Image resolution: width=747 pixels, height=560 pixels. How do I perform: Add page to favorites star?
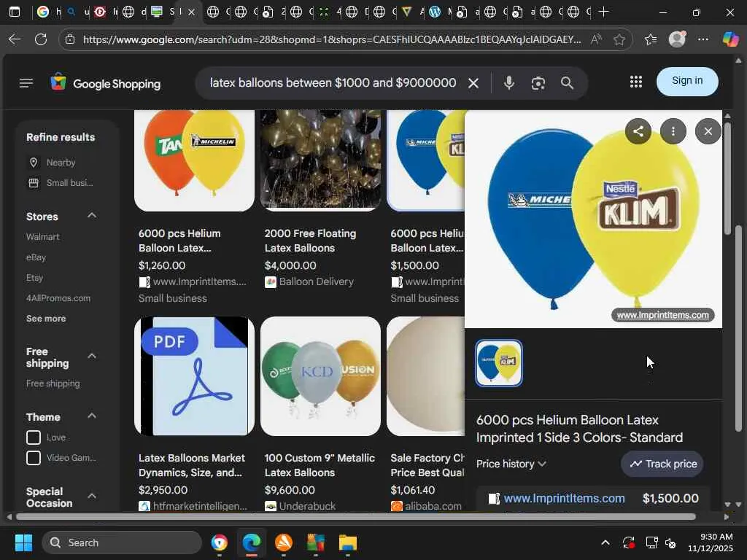tap(619, 39)
